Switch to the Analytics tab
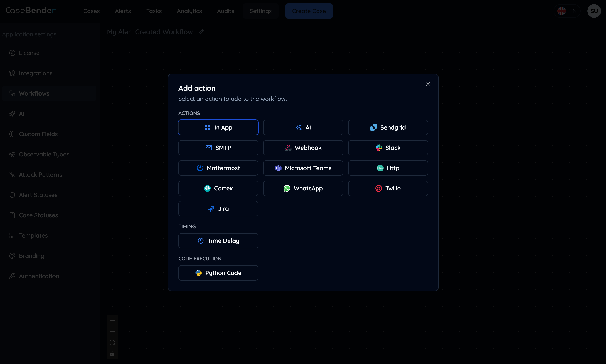The width and height of the screenshot is (606, 364). (x=189, y=11)
